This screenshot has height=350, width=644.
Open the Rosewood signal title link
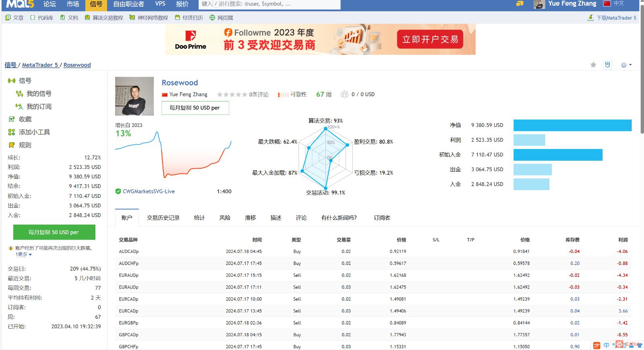[180, 83]
